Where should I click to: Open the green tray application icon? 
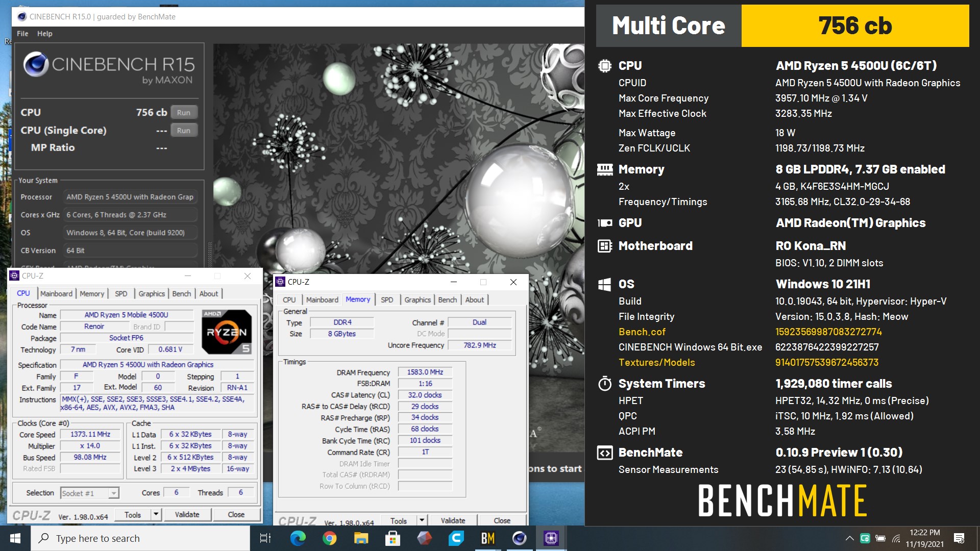865,538
